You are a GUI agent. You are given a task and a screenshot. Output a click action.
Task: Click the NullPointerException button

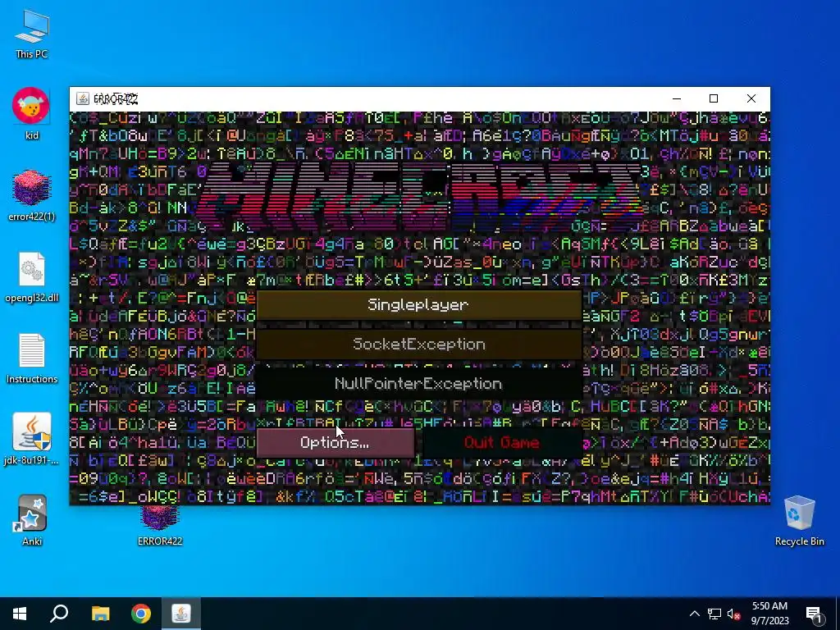point(419,384)
